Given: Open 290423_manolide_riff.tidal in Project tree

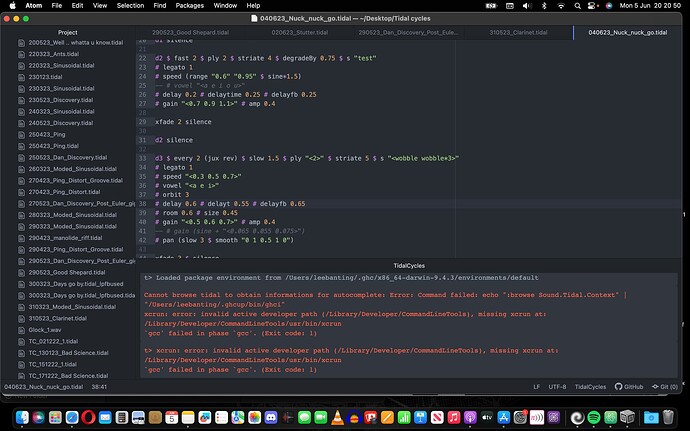Looking at the screenshot, I should 65,238.
